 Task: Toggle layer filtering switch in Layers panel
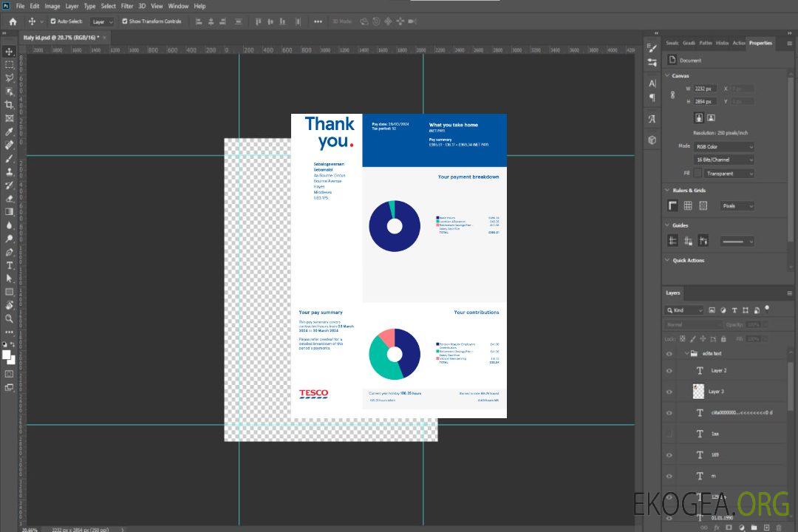click(767, 309)
